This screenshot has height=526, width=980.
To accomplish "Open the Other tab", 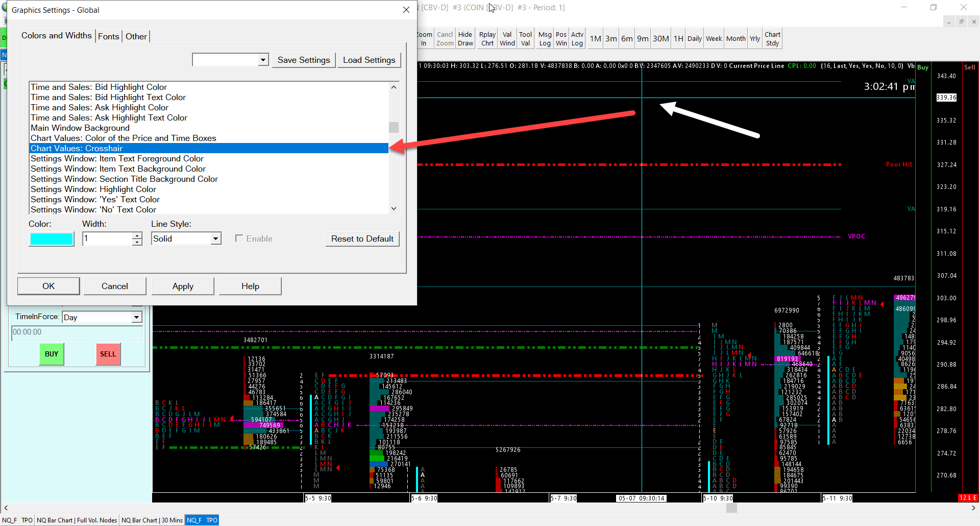I will click(x=136, y=36).
